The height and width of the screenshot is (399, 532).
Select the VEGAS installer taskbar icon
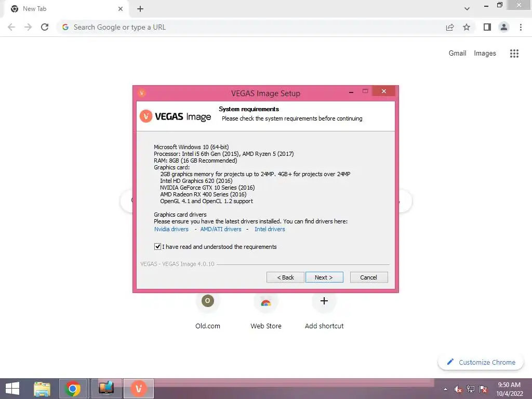pos(138,389)
